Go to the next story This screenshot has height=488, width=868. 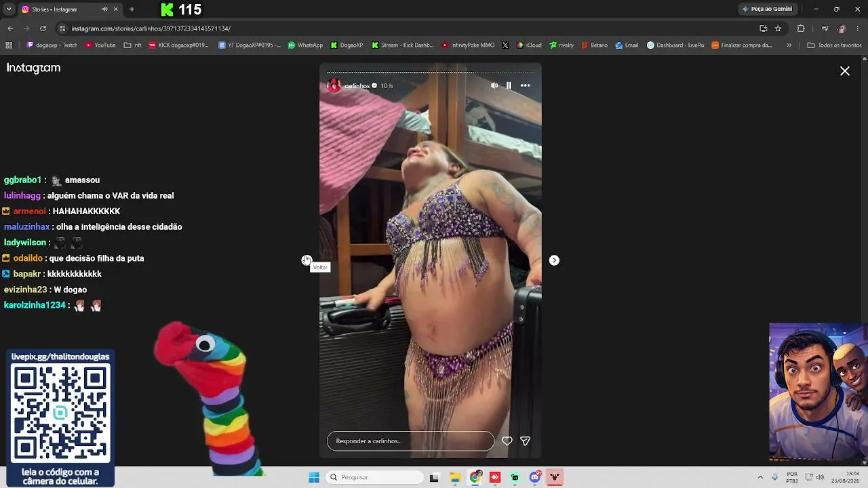point(554,260)
